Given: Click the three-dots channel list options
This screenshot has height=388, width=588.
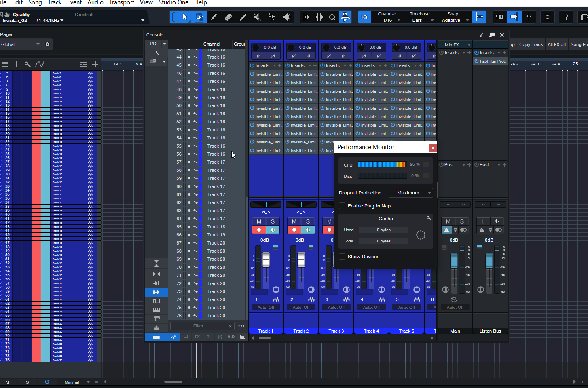Looking at the screenshot, I should pos(241,326).
